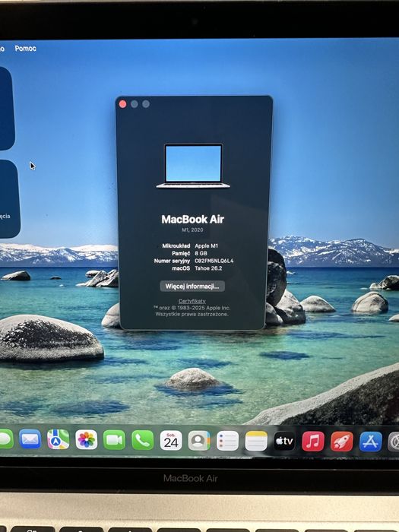Click the 'MacBook Air' heading in the window

coord(193,219)
